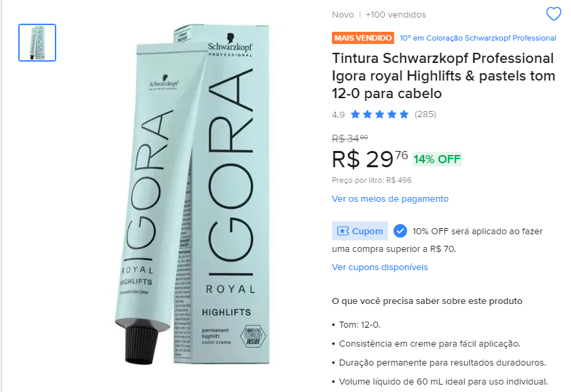The image size is (571, 392).
Task: Open 10º em Coloração Schwarzkopf Professional link
Action: click(x=478, y=38)
